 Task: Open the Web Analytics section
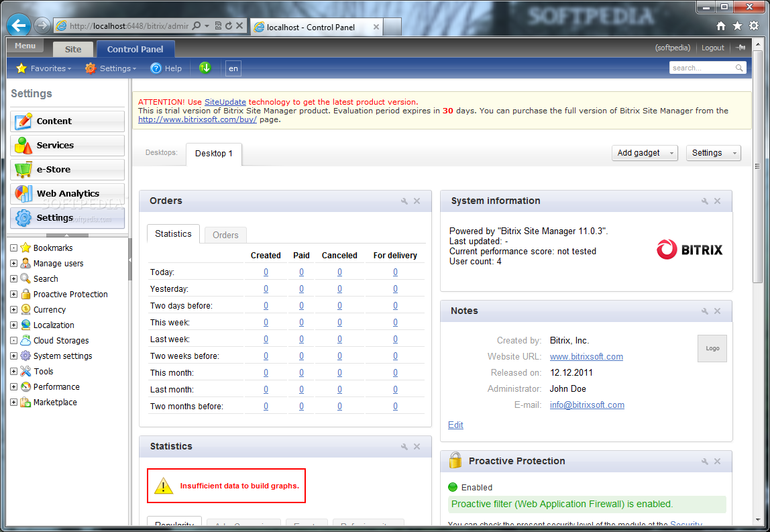67,193
